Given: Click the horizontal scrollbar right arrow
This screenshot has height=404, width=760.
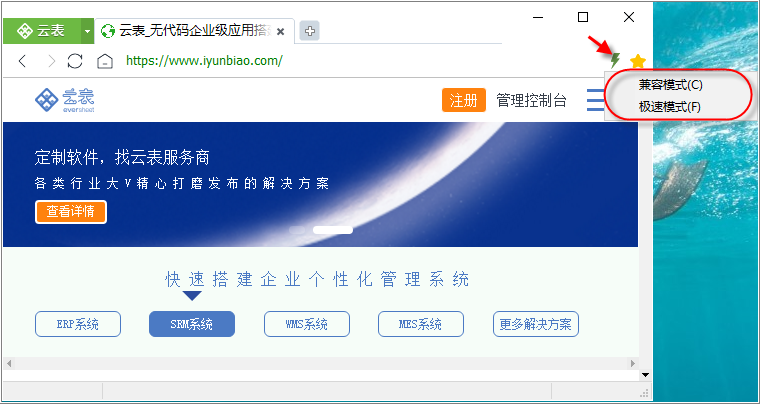Looking at the screenshot, I should 633,363.
